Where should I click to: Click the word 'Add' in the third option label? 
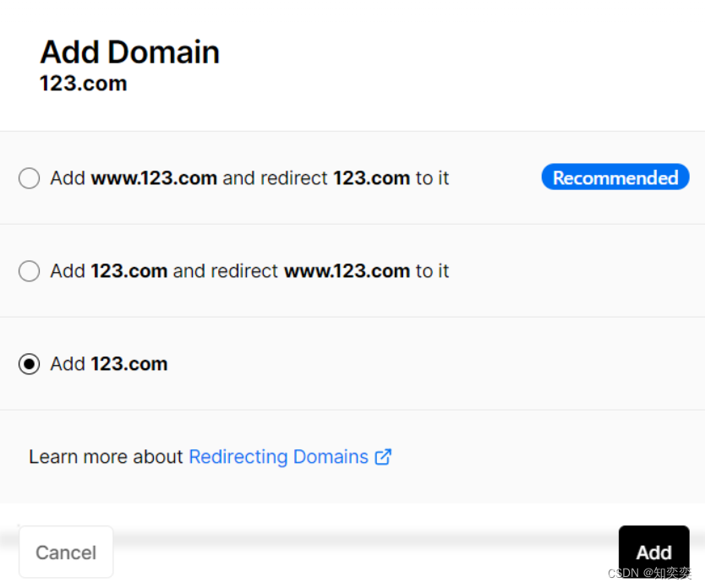point(68,364)
